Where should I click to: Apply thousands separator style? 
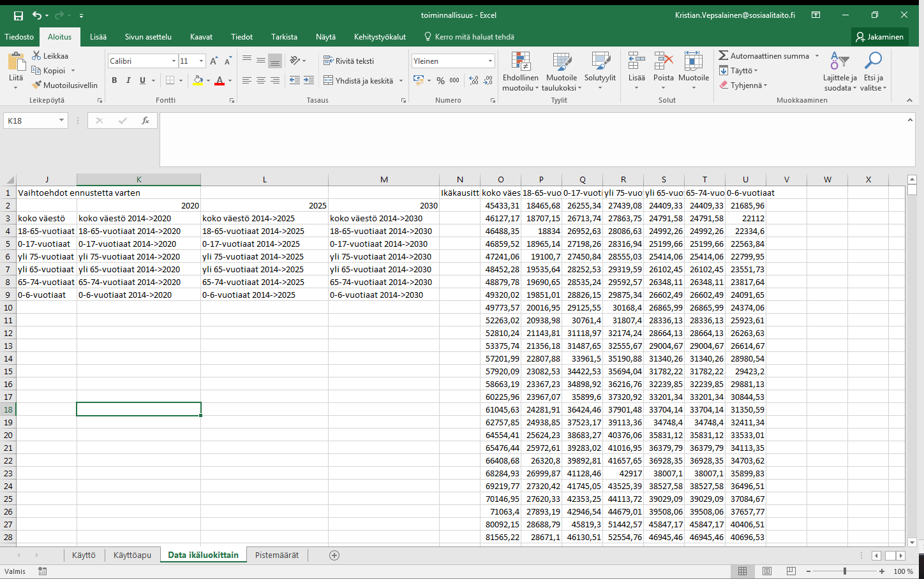454,80
